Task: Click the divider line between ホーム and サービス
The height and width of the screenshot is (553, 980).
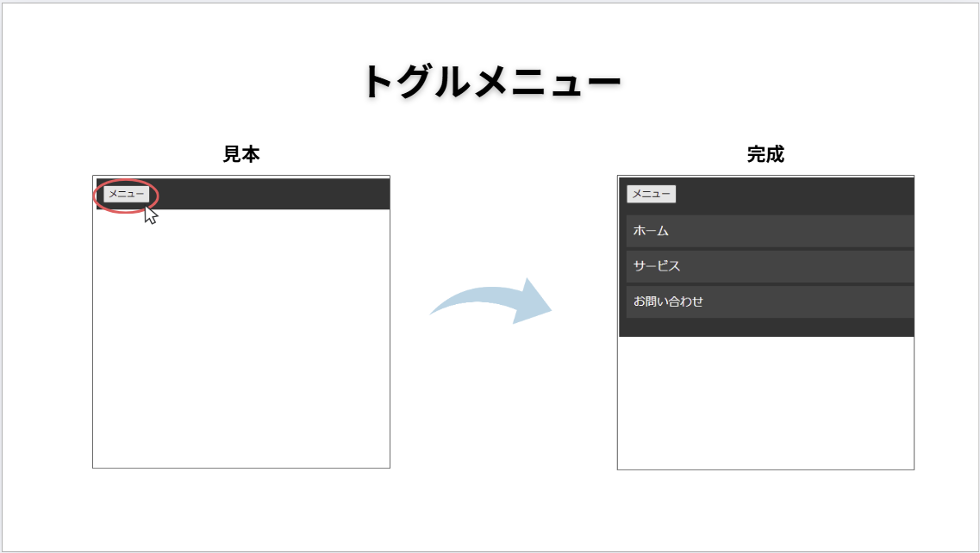Action: [x=765, y=248]
